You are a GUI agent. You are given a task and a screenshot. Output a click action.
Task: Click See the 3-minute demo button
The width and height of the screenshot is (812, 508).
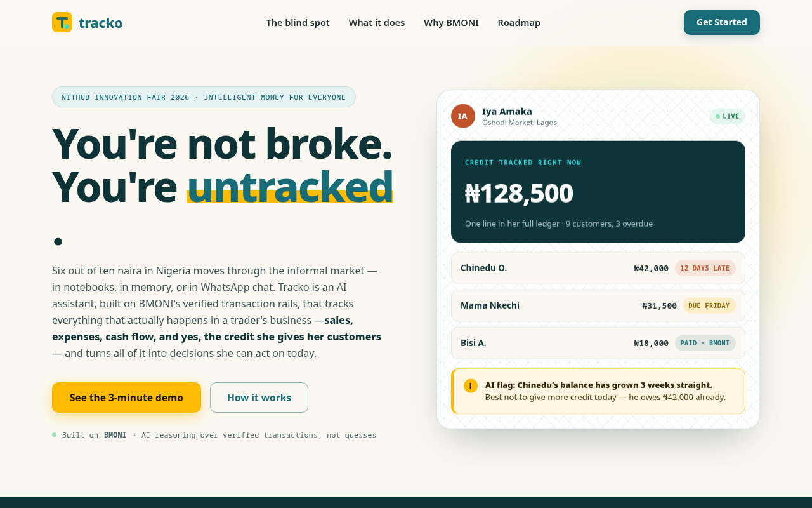pyautogui.click(x=126, y=398)
